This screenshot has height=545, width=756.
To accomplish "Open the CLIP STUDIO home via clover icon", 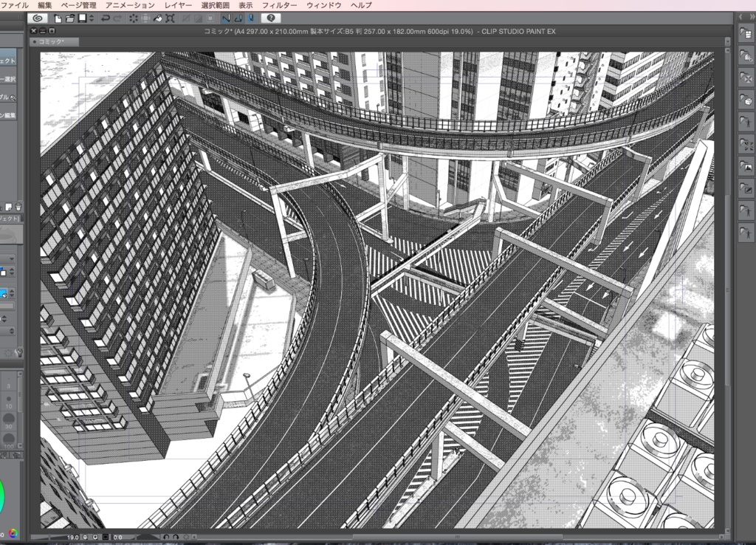I will [x=38, y=18].
